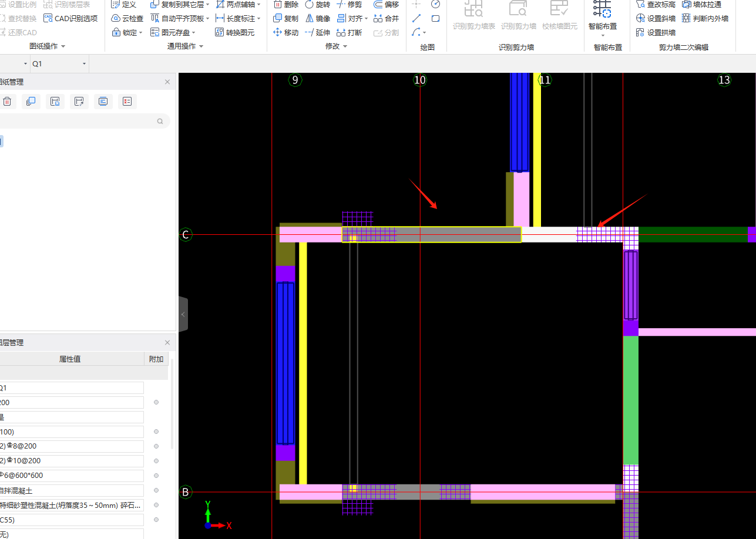Click axis label 10 on the grid

pyautogui.click(x=419, y=80)
